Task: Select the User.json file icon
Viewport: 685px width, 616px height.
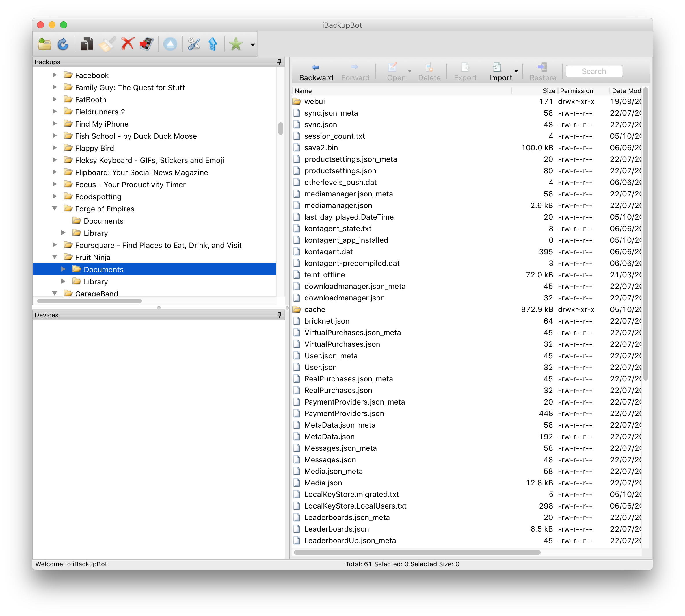Action: tap(297, 367)
